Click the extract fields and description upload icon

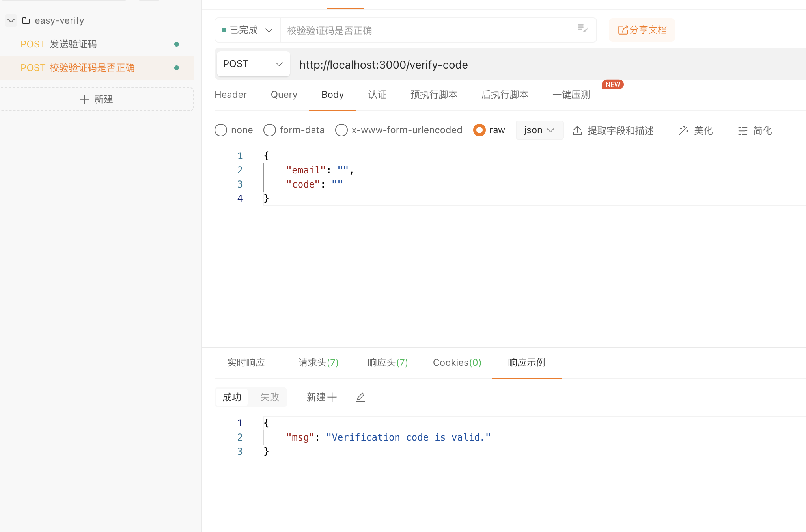pos(577,130)
